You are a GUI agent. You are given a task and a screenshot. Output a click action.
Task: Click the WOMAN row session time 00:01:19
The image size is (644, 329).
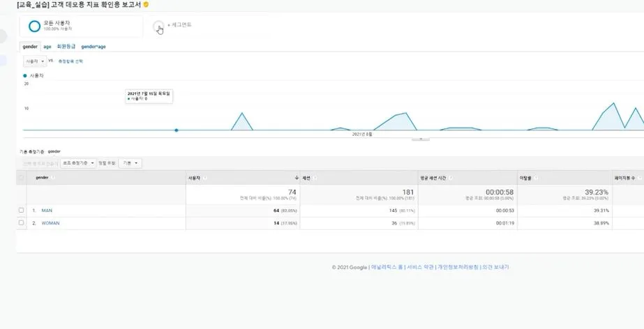point(505,223)
